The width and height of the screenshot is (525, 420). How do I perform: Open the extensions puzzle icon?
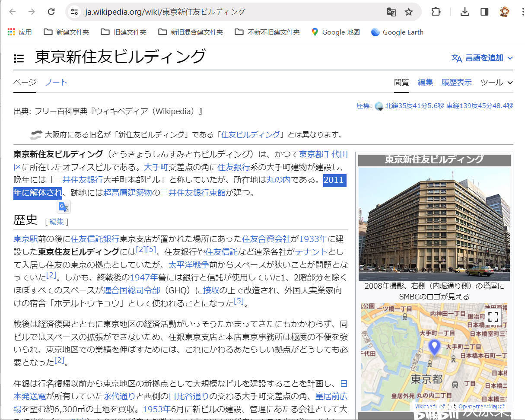click(436, 12)
